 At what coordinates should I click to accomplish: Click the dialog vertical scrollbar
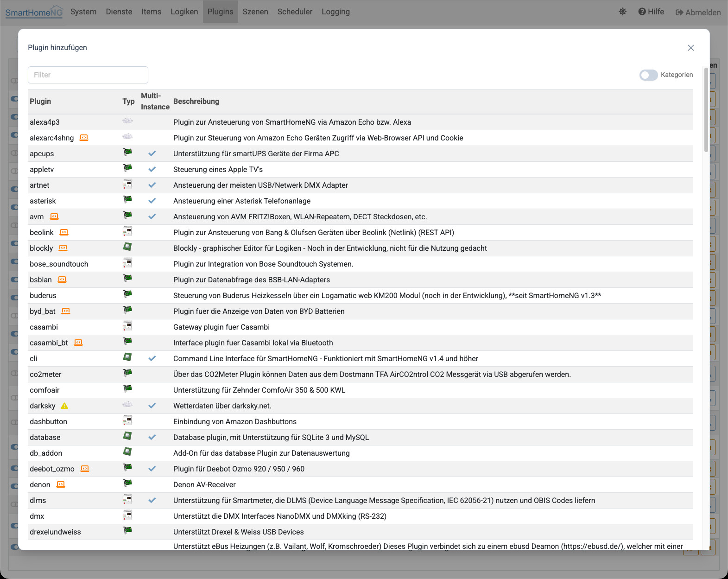pyautogui.click(x=706, y=110)
